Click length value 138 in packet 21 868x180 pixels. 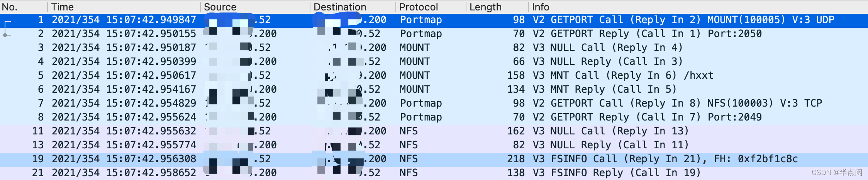point(516,173)
